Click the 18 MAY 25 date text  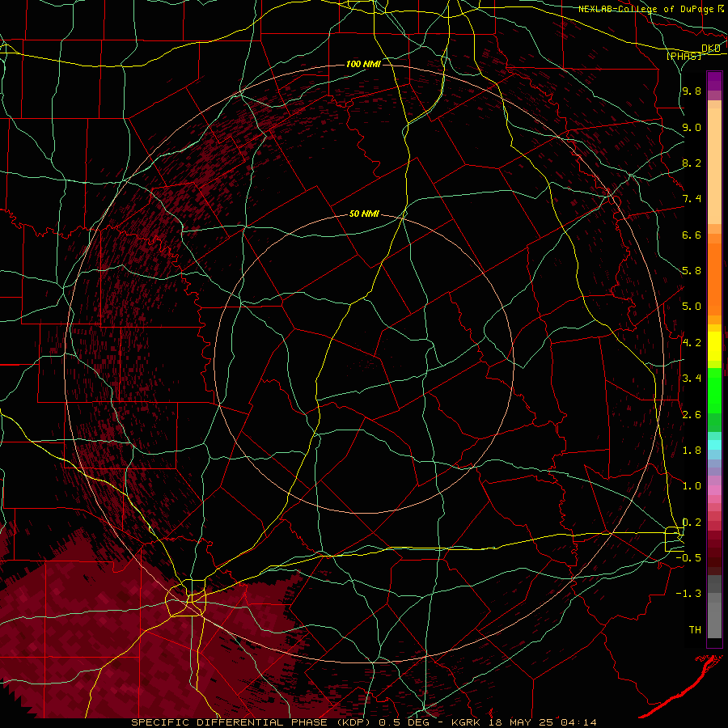pos(521,722)
